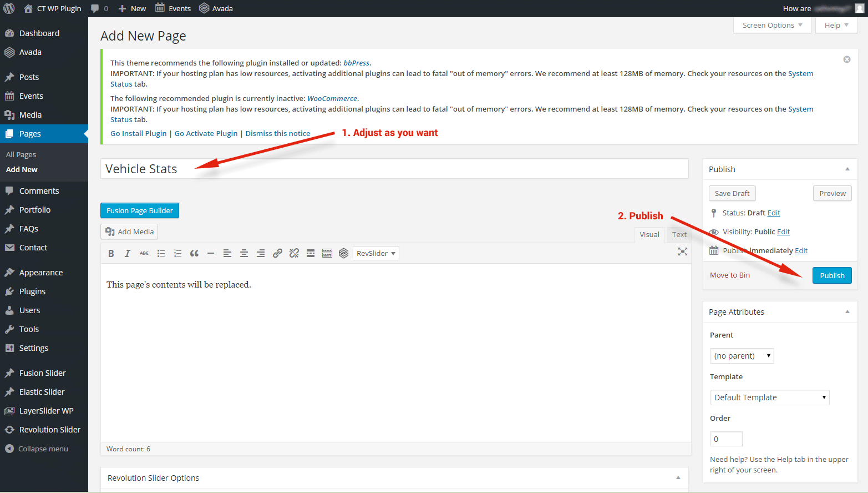Apply italic formatting in the editor

click(x=128, y=253)
